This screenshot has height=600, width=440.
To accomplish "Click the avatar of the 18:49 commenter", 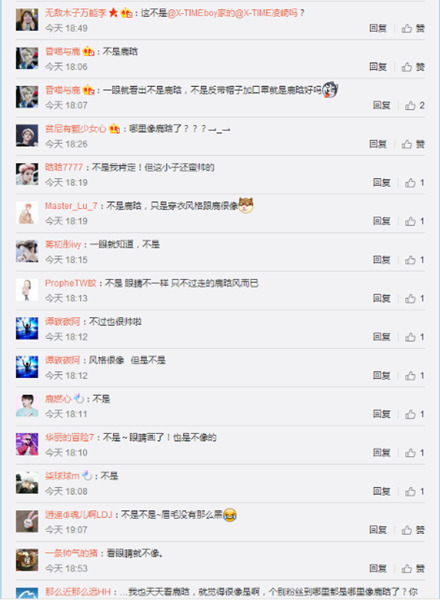I will point(27,20).
